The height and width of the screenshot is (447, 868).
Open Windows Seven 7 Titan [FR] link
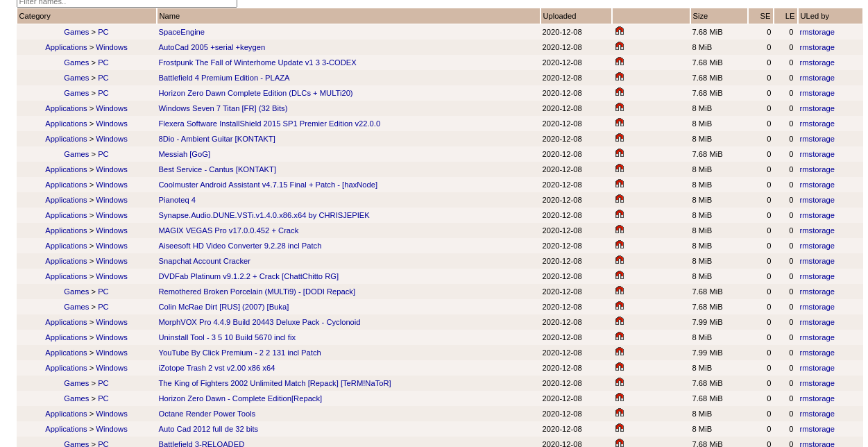(x=223, y=108)
